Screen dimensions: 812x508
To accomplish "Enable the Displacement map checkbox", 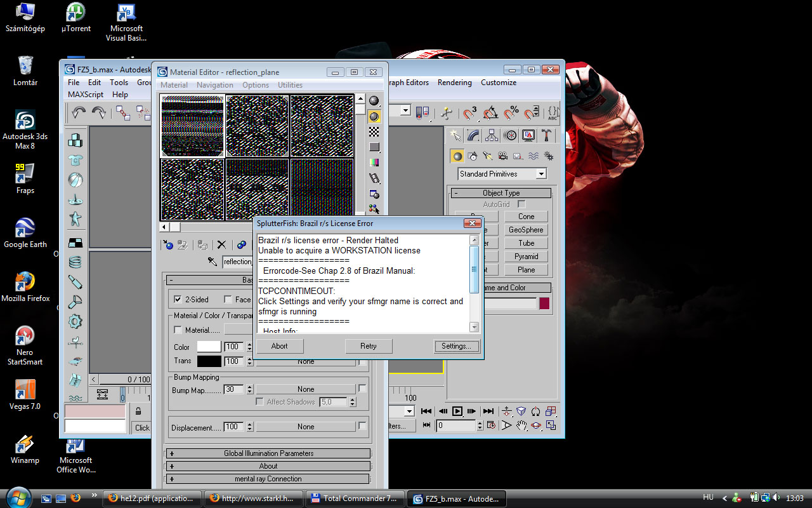I will click(362, 426).
